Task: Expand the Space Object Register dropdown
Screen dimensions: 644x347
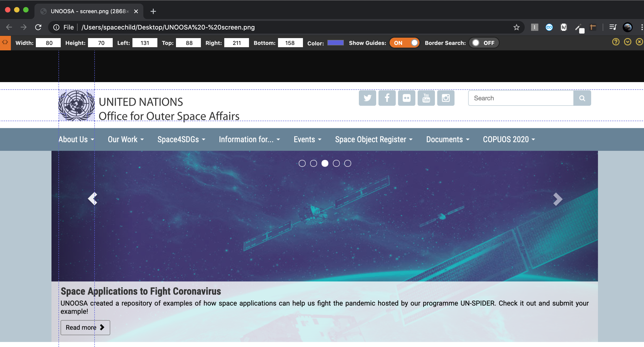Action: pyautogui.click(x=373, y=139)
